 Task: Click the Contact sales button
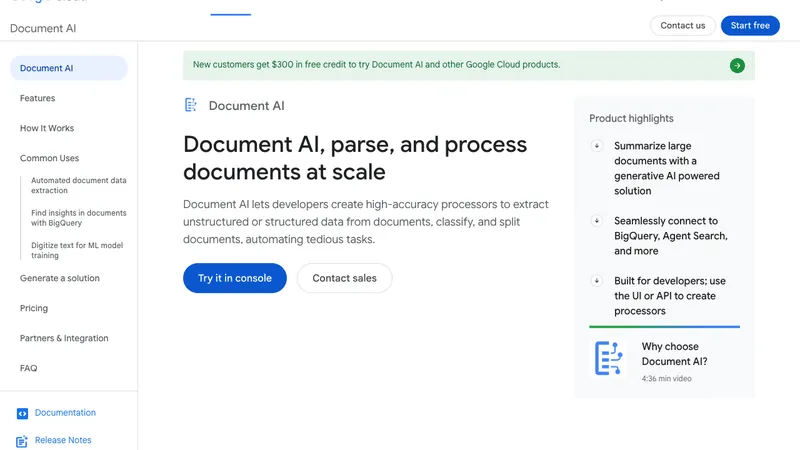344,278
